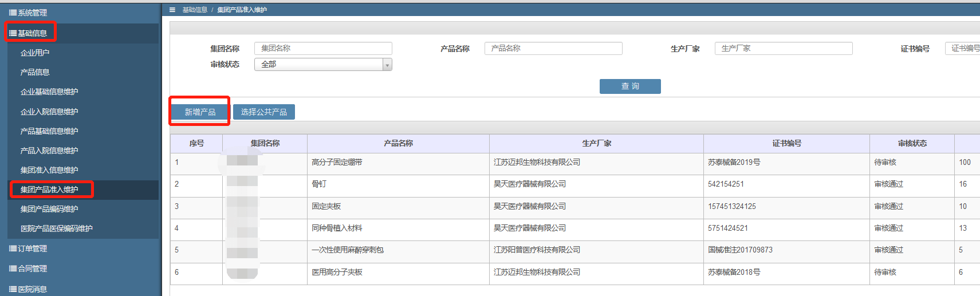Focus the 生产厂家 search field
The image size is (980, 296).
[784, 48]
